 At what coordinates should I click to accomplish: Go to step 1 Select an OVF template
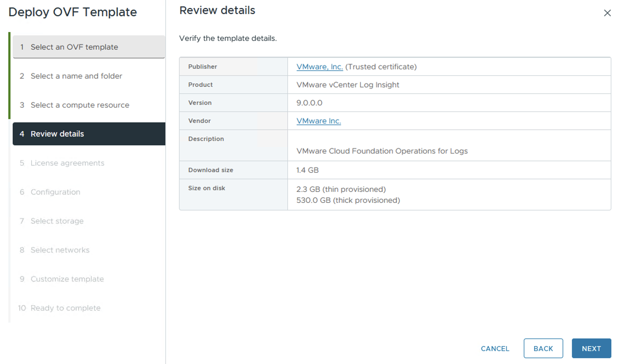tap(74, 47)
